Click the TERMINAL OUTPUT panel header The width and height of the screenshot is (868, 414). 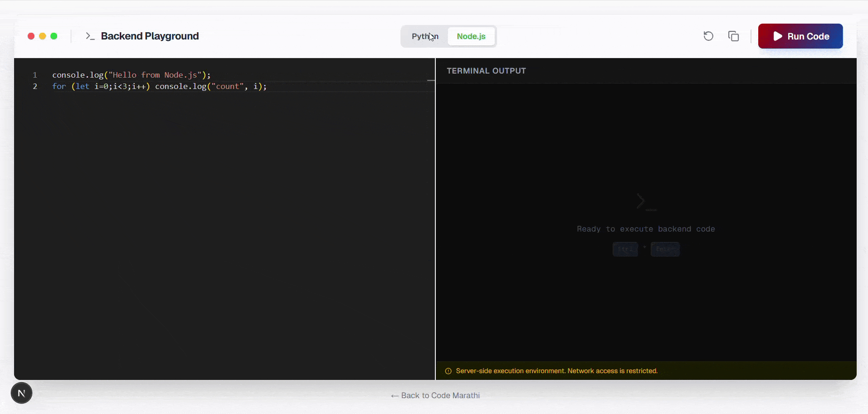click(x=486, y=70)
